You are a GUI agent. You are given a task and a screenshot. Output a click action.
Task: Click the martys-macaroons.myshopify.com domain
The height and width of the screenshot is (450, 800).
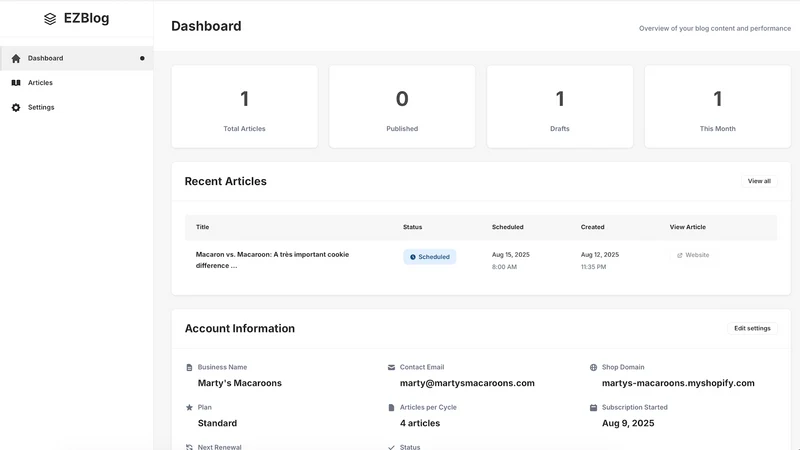tap(678, 383)
